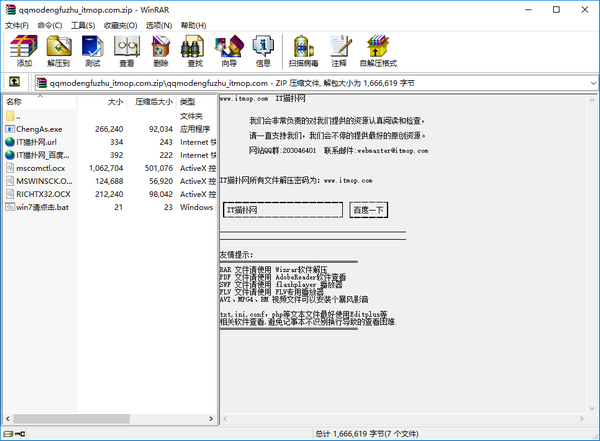Click the 解压到 (Extract To) toolbar icon

[59, 51]
